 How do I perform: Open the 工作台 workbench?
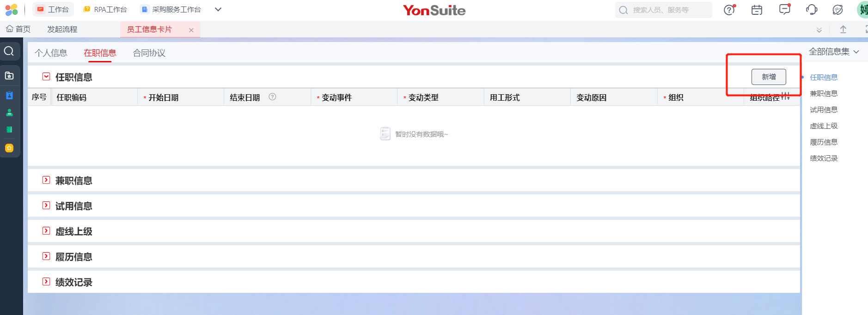point(53,9)
